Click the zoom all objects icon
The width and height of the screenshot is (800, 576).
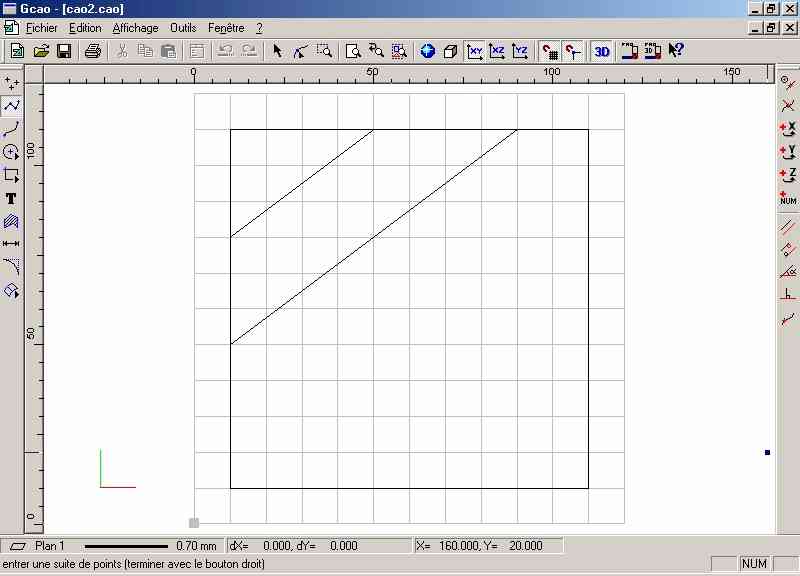pos(399,51)
